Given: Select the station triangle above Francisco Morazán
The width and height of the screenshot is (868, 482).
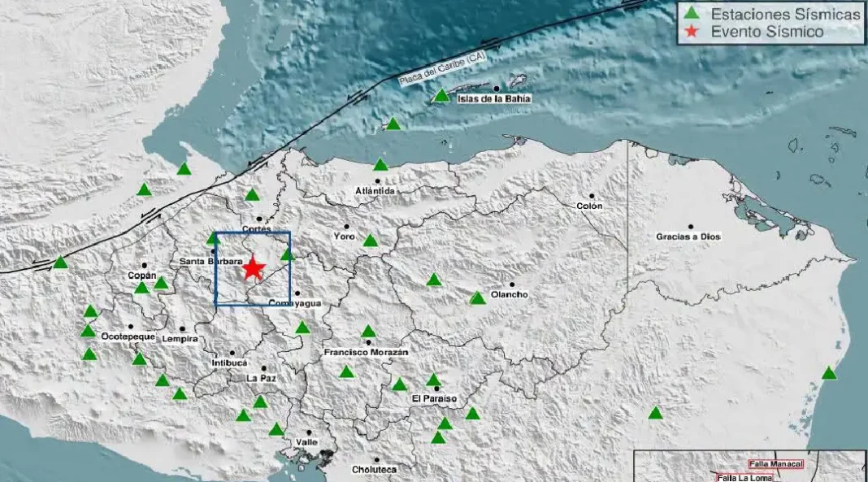Looking at the screenshot, I should (x=368, y=332).
